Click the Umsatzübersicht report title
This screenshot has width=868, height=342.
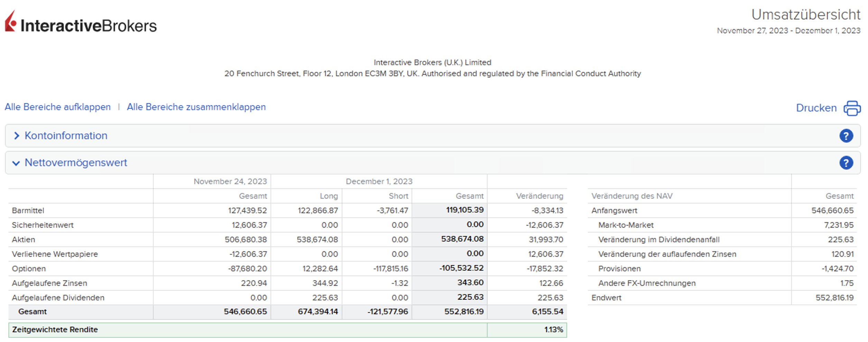click(805, 15)
